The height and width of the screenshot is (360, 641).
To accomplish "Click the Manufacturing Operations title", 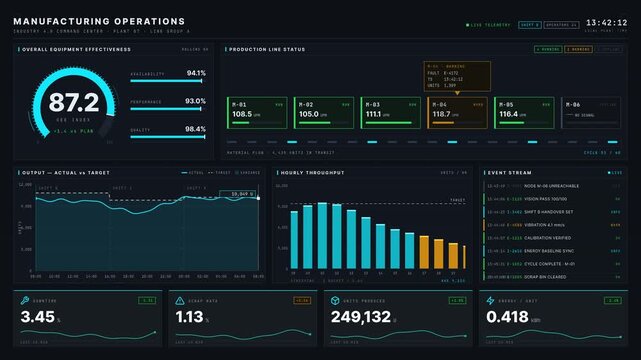I will pos(99,21).
